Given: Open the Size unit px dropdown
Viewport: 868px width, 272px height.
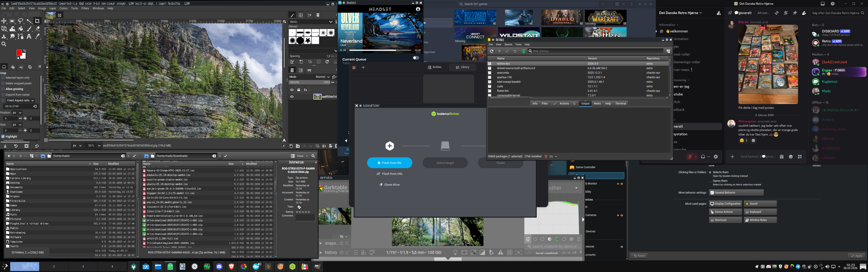Looking at the screenshot, I should pos(17,124).
